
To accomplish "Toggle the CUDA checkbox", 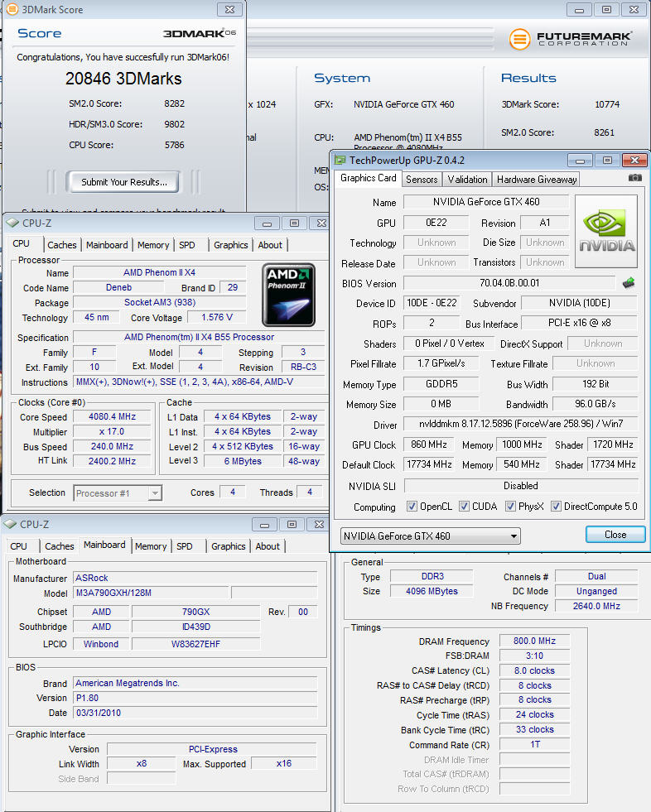I will 464,507.
